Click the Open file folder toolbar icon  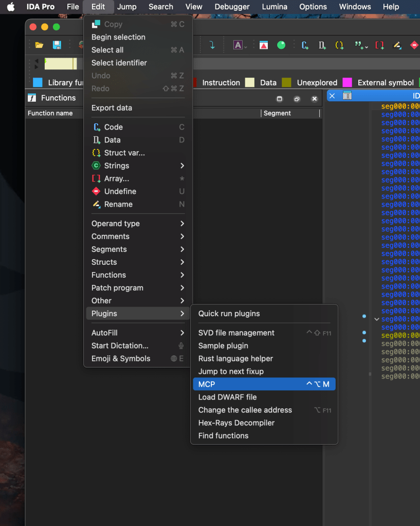point(39,45)
